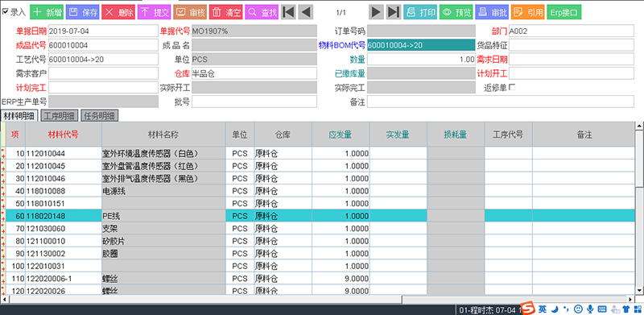
Task: Toggle the 英 language mode indicator
Action: coord(543,309)
